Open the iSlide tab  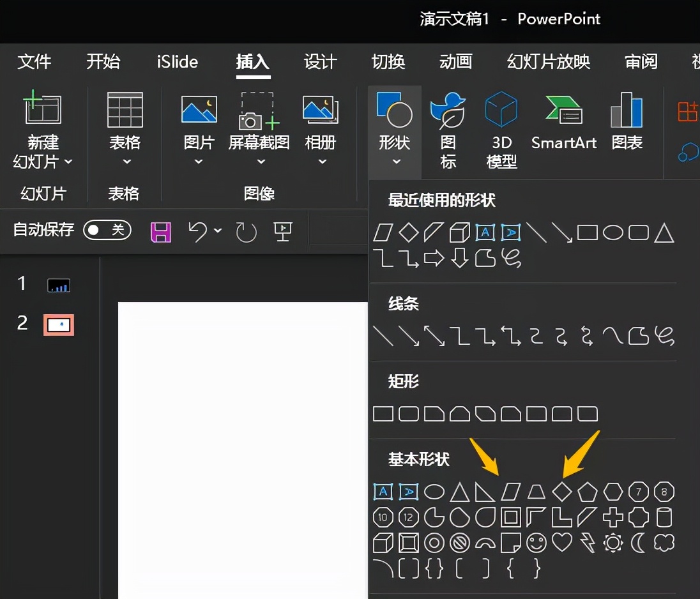click(x=177, y=61)
